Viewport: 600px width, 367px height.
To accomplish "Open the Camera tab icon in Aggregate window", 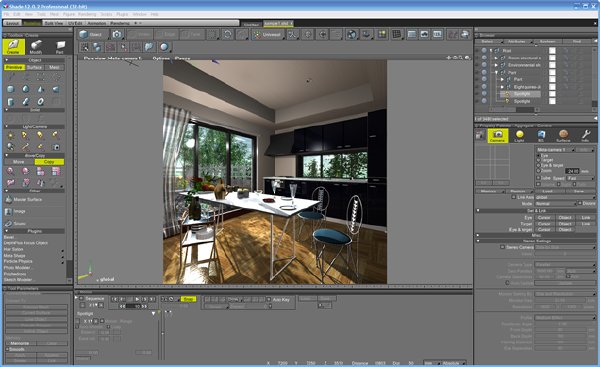I will click(497, 135).
